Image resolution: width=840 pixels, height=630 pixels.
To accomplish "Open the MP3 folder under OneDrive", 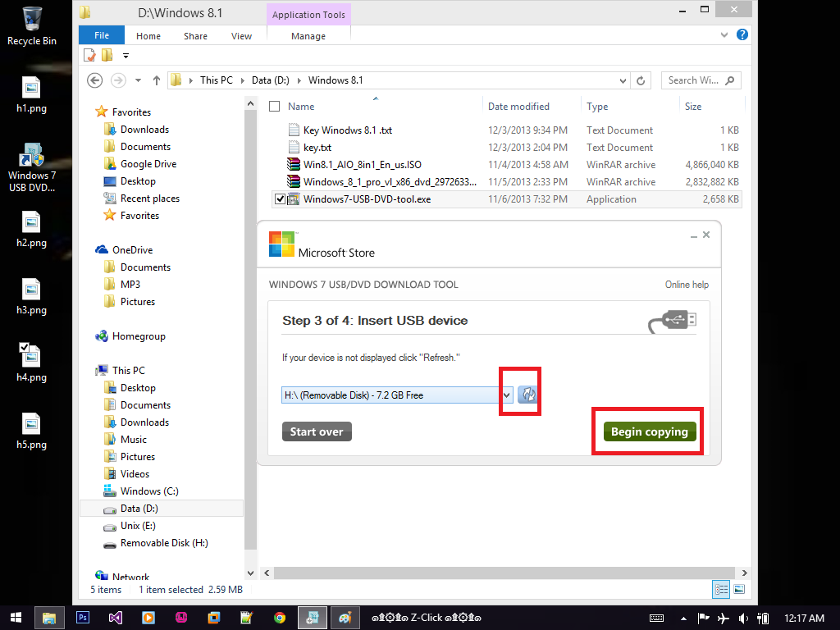I will click(x=130, y=285).
